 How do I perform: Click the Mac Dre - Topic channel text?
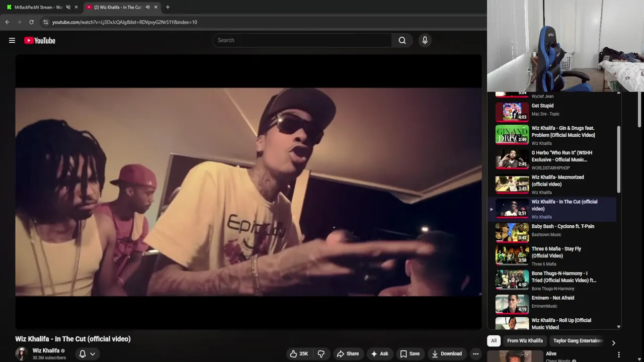tap(545, 114)
